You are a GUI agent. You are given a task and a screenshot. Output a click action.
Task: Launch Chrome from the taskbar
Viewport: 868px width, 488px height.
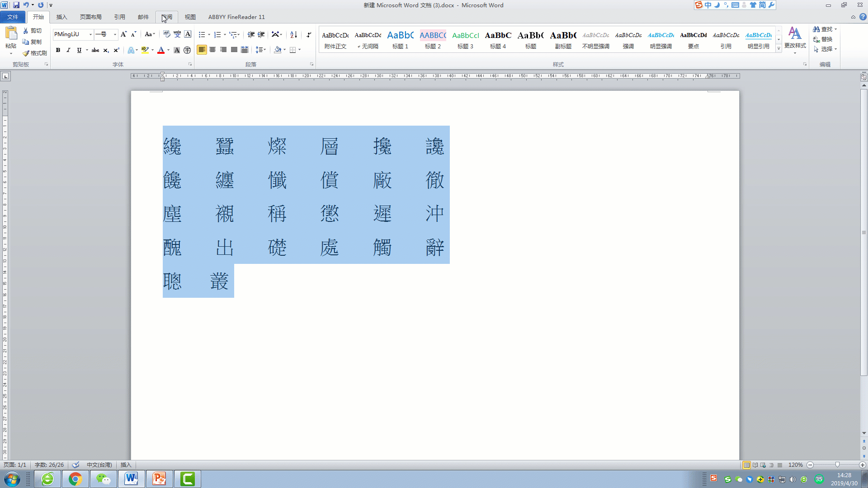coord(75,479)
